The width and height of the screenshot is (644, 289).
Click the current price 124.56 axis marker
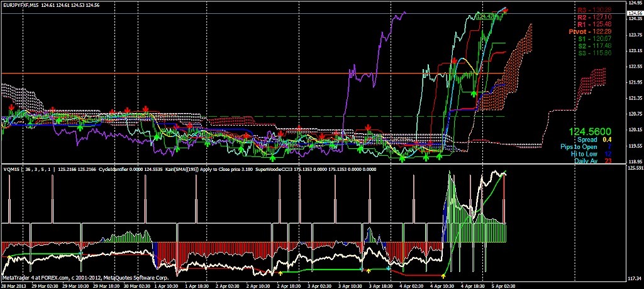click(633, 13)
